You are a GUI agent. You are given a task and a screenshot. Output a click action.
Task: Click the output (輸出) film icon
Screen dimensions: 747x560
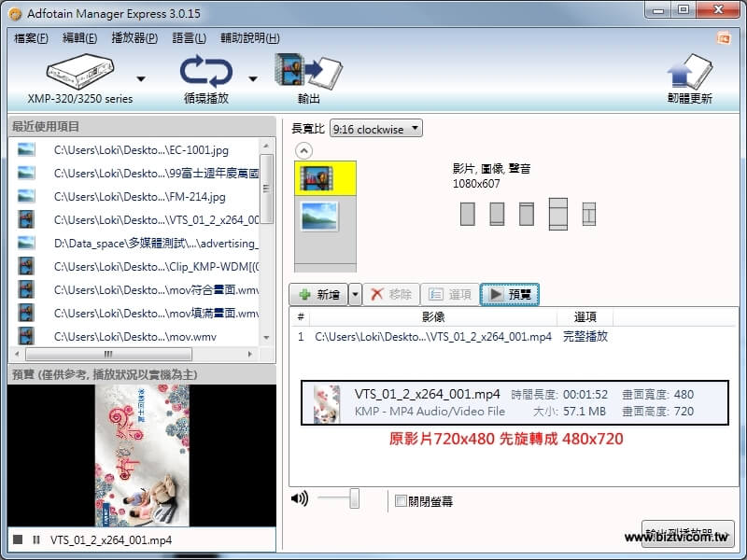[308, 71]
